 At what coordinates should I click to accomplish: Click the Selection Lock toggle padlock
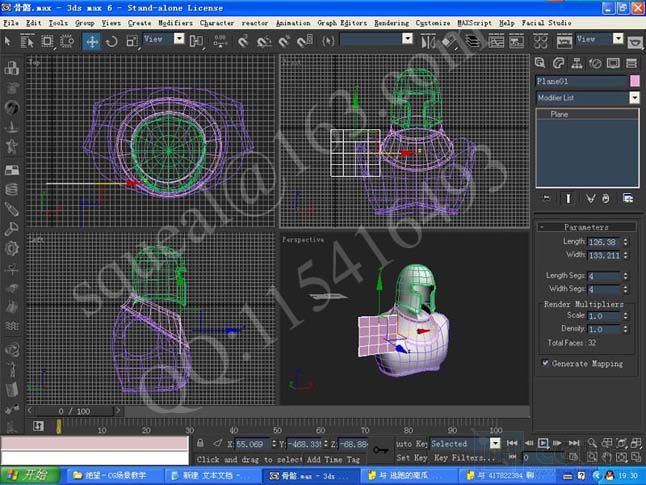pos(200,443)
